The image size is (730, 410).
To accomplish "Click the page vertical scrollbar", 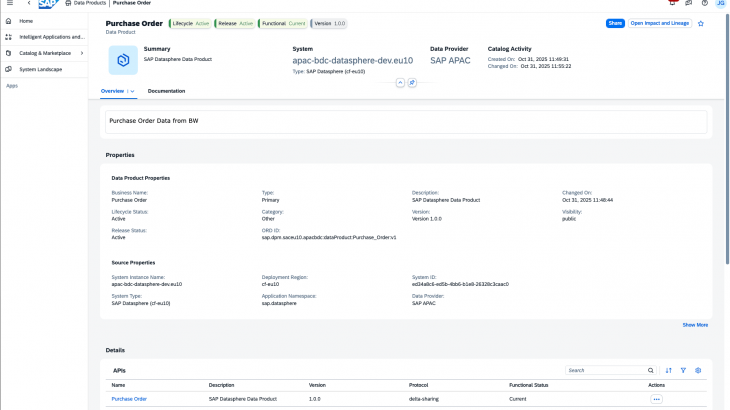I will click(x=727, y=140).
